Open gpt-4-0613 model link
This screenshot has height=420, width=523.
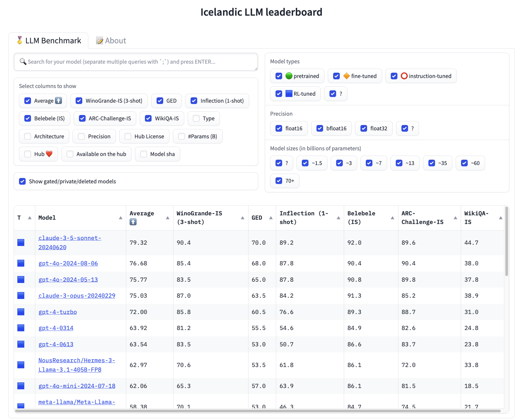click(x=56, y=344)
